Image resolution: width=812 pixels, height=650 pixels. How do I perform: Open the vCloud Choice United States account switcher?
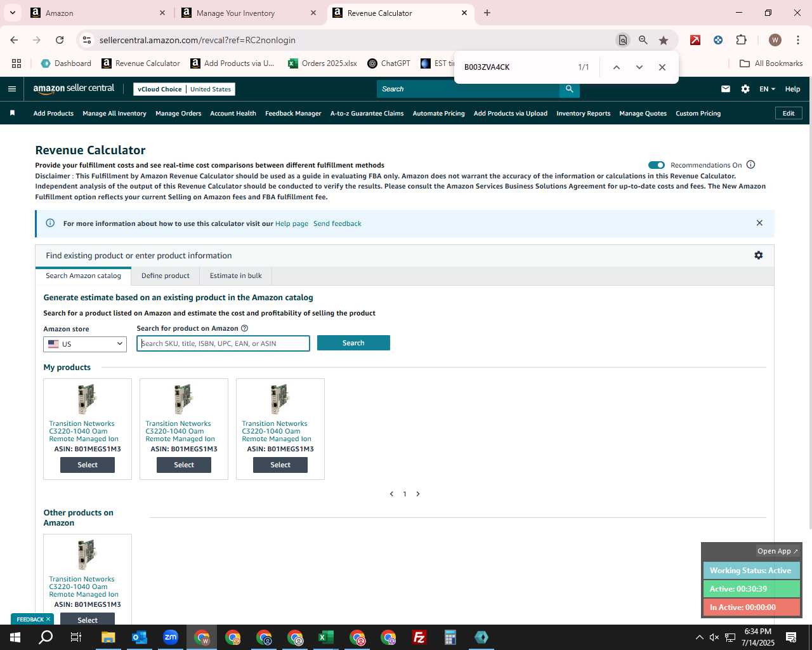click(x=184, y=89)
